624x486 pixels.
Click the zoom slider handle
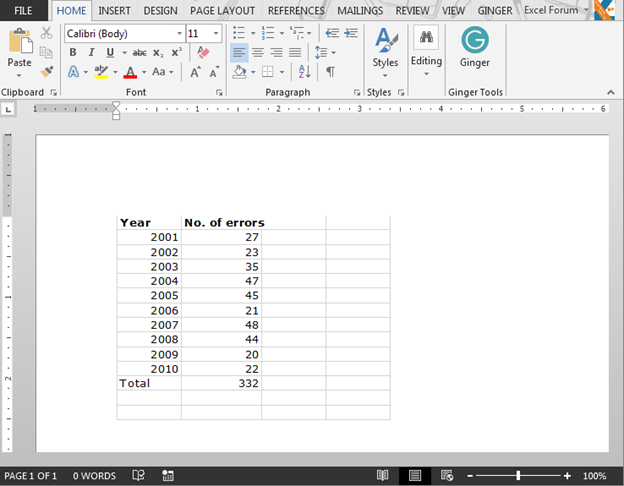(518, 476)
